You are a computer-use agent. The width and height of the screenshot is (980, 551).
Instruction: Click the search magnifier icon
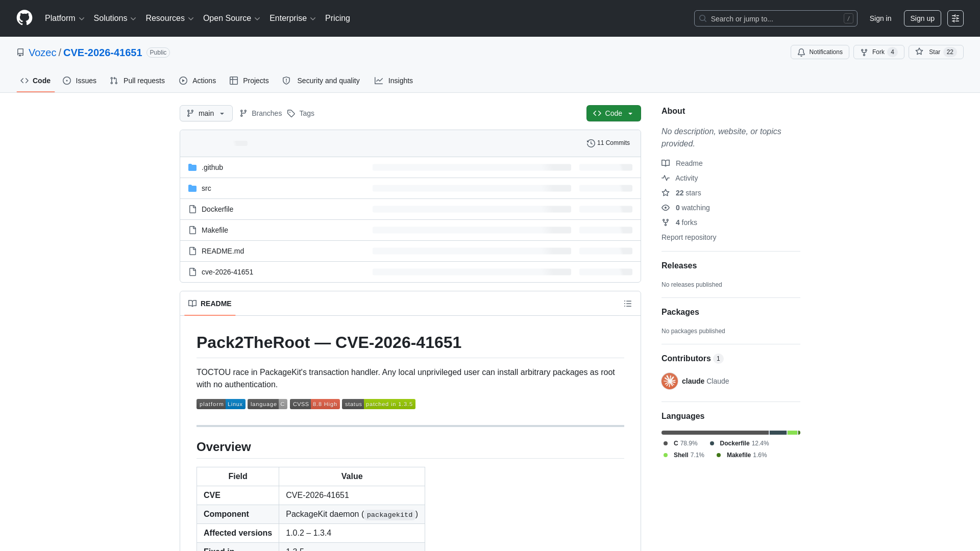(x=703, y=18)
